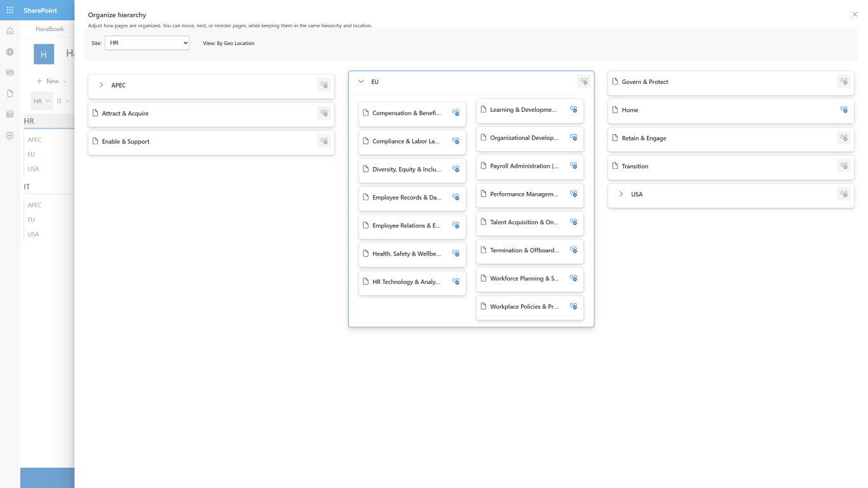Click the unlink icon on HR Technology card
Viewport: 868px width, 488px height.
pos(456,281)
